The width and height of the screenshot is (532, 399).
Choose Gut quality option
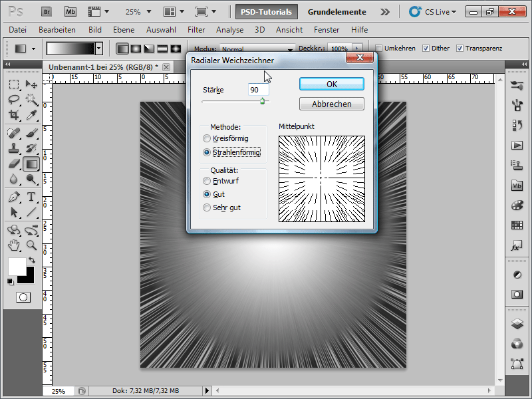[x=207, y=194]
